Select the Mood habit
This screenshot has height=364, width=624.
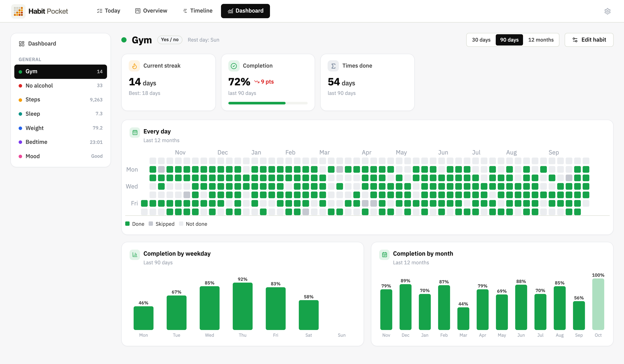click(x=61, y=156)
